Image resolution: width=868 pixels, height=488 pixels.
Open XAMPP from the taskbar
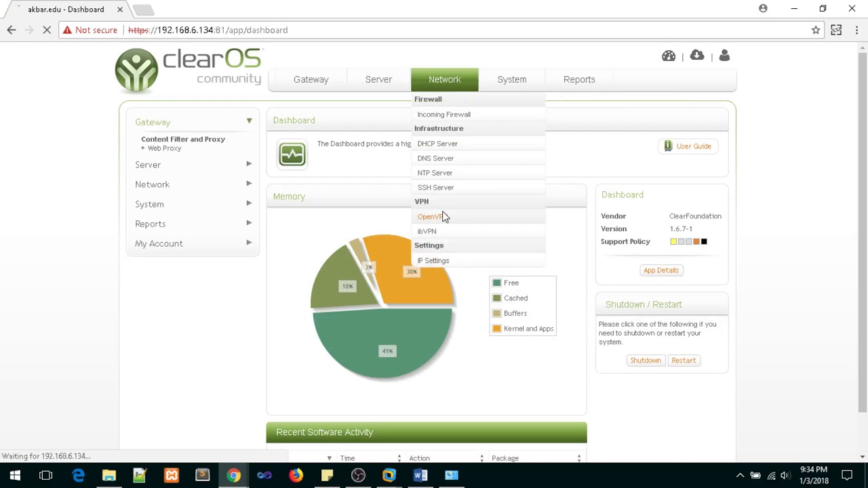pyautogui.click(x=171, y=475)
